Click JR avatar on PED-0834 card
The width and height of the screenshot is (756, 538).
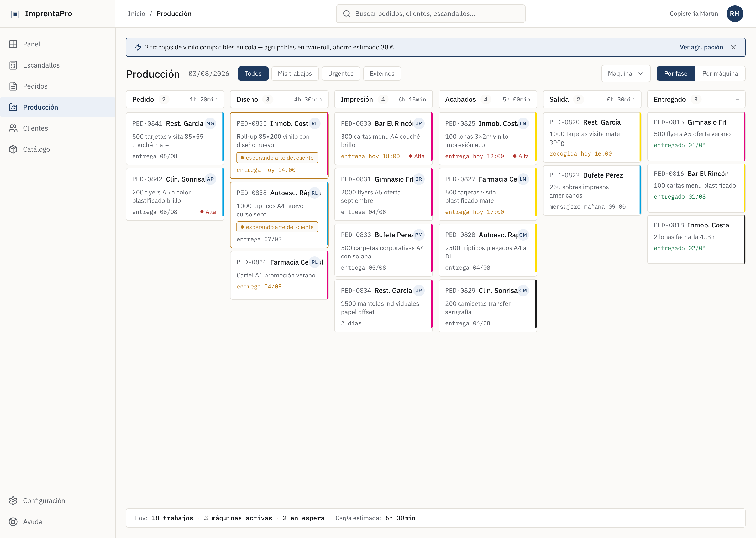pos(419,291)
